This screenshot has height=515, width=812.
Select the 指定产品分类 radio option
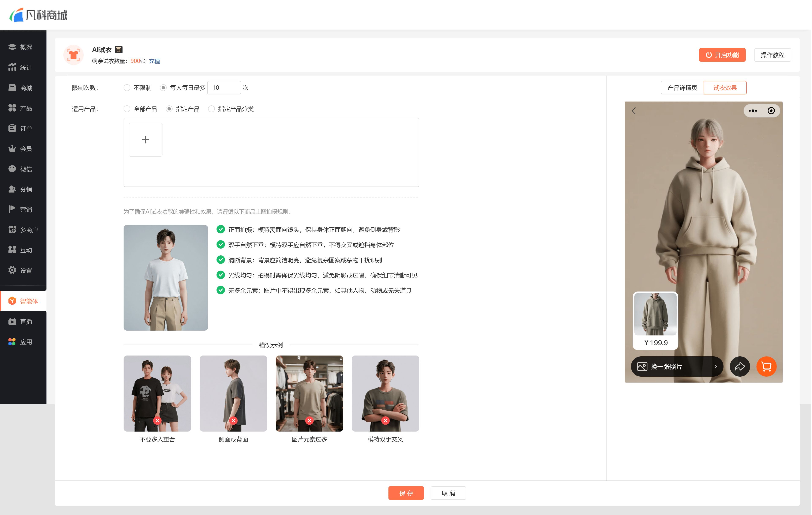[211, 109]
